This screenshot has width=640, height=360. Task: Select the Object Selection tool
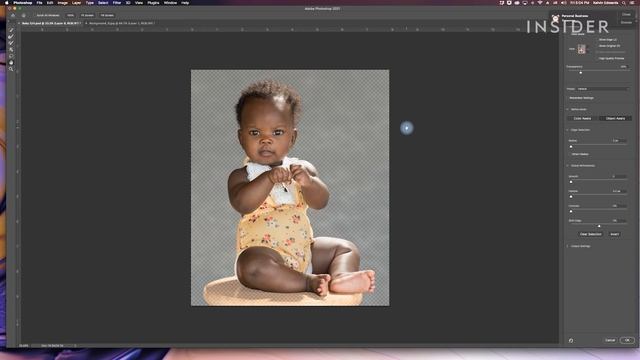[x=11, y=50]
